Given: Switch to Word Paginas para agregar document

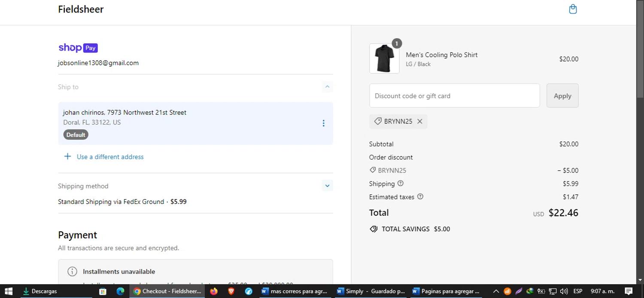Looking at the screenshot, I should pos(446,291).
